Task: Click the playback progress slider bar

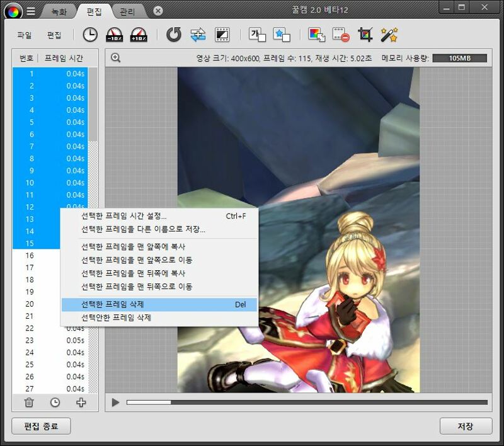Action: coord(307,403)
